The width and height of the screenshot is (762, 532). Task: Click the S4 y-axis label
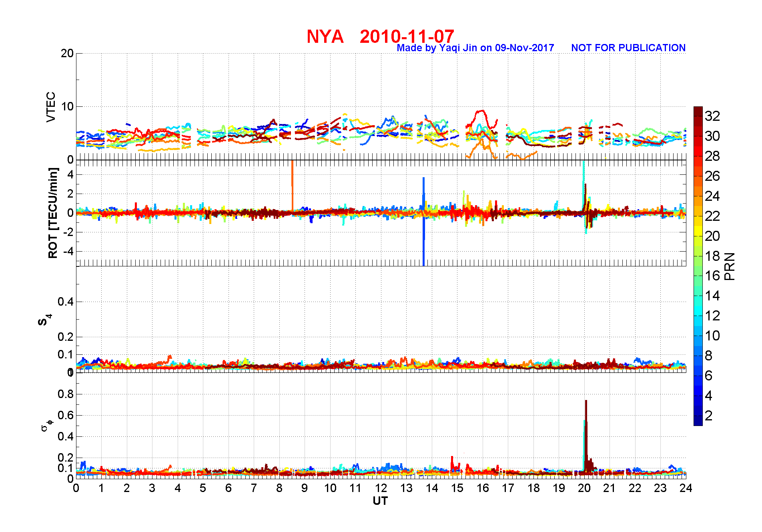point(44,320)
